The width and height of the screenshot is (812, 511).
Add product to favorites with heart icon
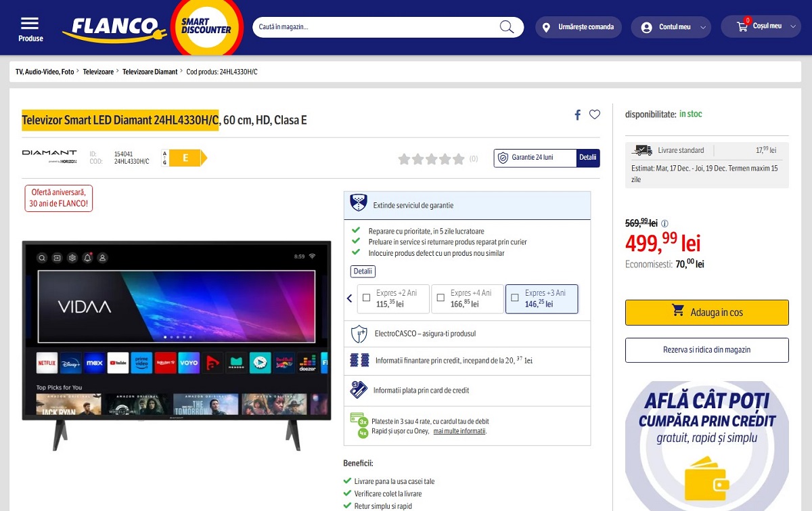tap(595, 114)
